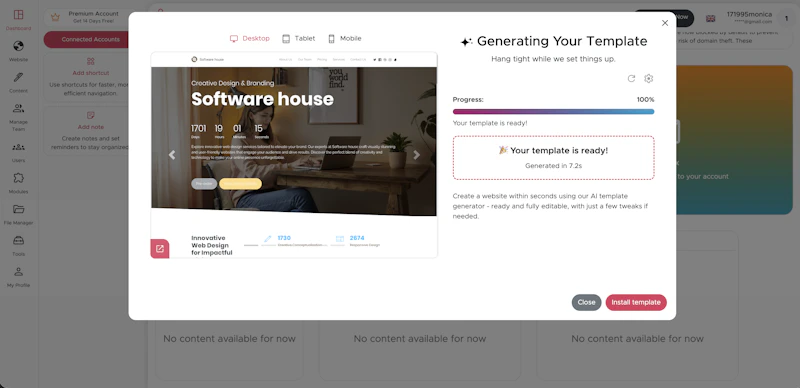Go to previous slide arrow in preview
The height and width of the screenshot is (388, 800).
click(x=172, y=155)
